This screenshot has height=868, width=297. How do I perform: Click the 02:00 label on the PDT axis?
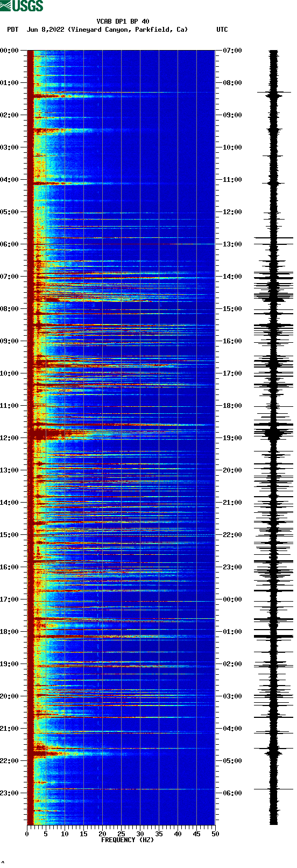click(9, 115)
